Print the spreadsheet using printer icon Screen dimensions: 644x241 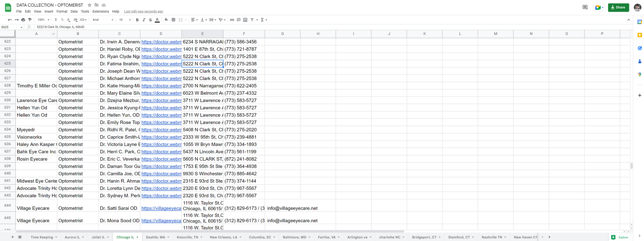pyautogui.click(x=23, y=20)
